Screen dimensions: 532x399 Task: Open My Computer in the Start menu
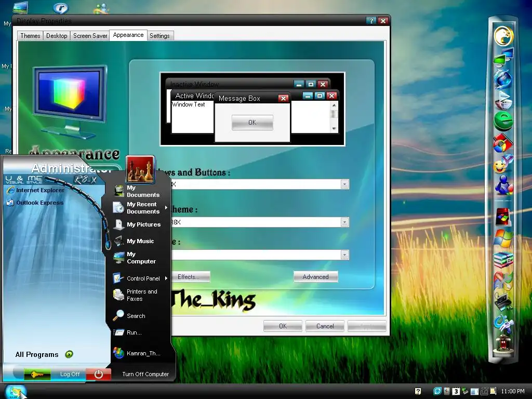pos(135,258)
